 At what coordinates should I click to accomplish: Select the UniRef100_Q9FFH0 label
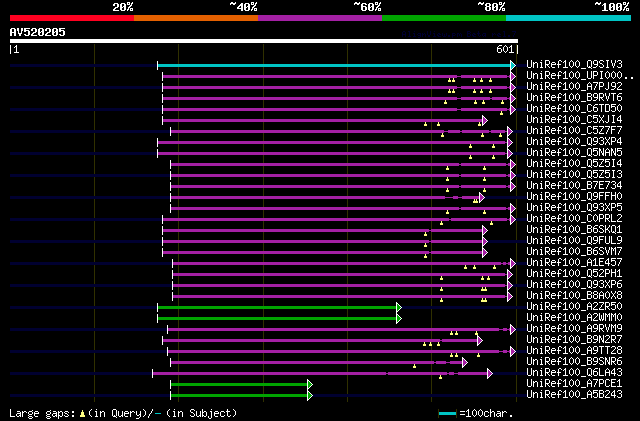pos(574,197)
